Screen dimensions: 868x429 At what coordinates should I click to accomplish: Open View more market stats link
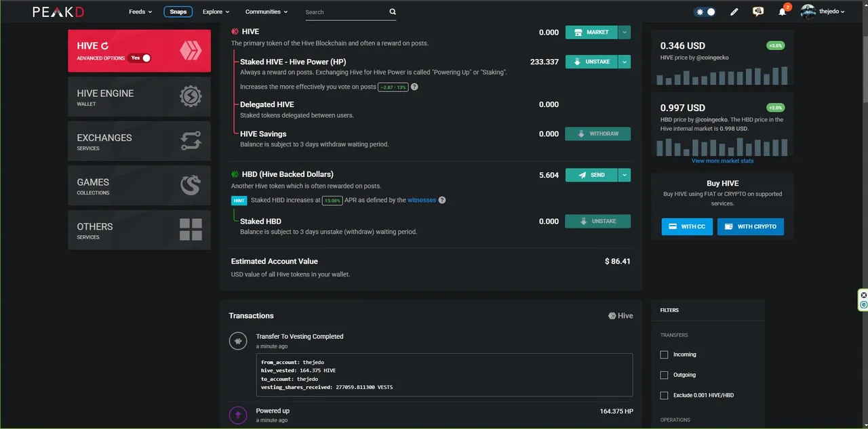coord(722,161)
